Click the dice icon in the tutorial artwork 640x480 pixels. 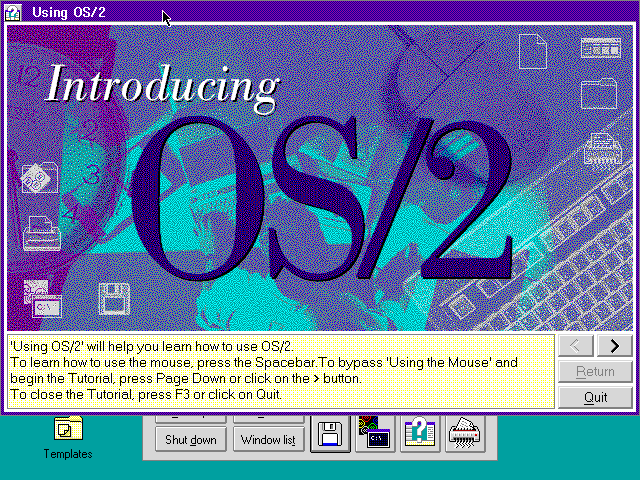tap(38, 178)
